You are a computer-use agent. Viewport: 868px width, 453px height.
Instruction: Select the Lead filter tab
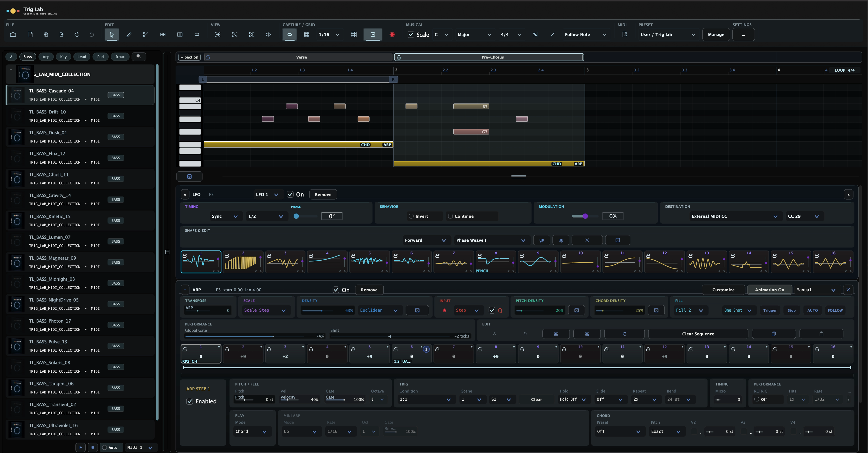(x=82, y=57)
